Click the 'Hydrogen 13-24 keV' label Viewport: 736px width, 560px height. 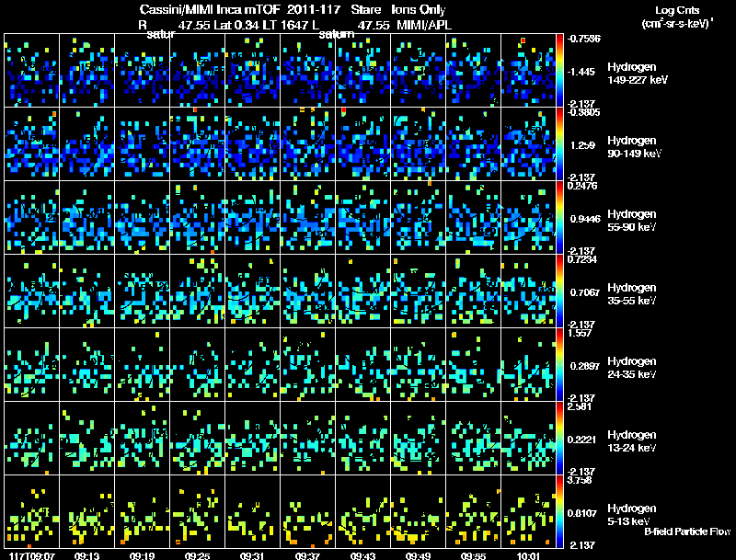tap(632, 441)
